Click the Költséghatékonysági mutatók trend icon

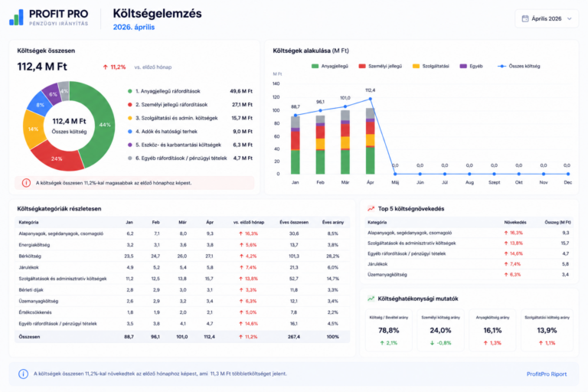[x=371, y=299]
